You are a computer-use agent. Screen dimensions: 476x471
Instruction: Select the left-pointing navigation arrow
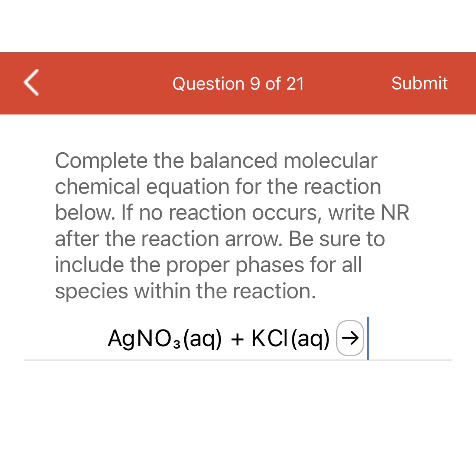tap(30, 83)
